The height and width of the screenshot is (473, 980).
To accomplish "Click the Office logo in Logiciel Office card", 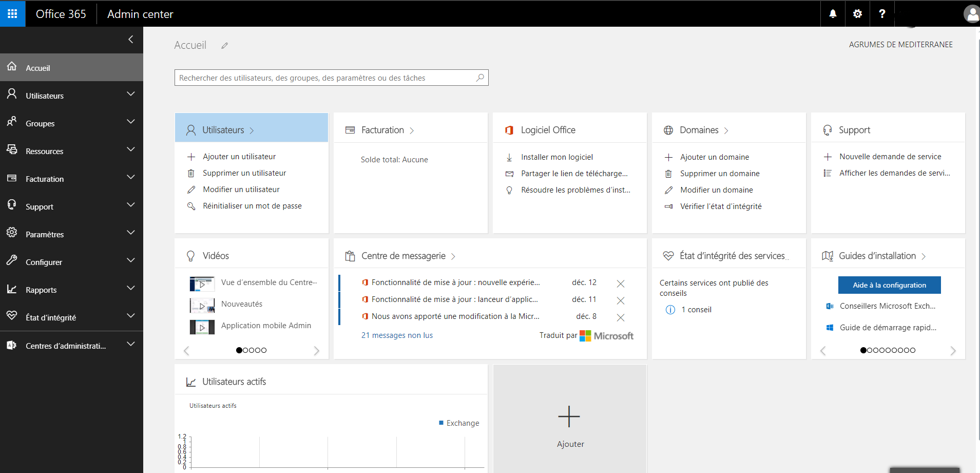I will 509,130.
